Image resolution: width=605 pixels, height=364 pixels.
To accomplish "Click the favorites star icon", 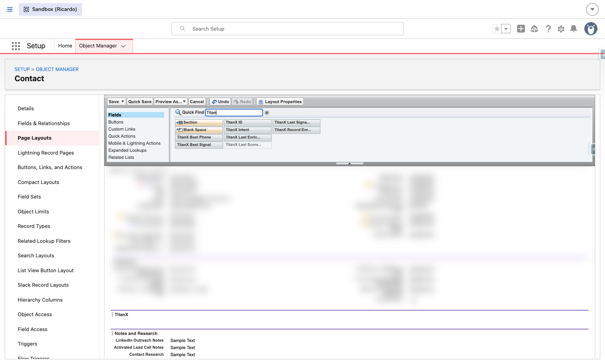I will pos(497,29).
